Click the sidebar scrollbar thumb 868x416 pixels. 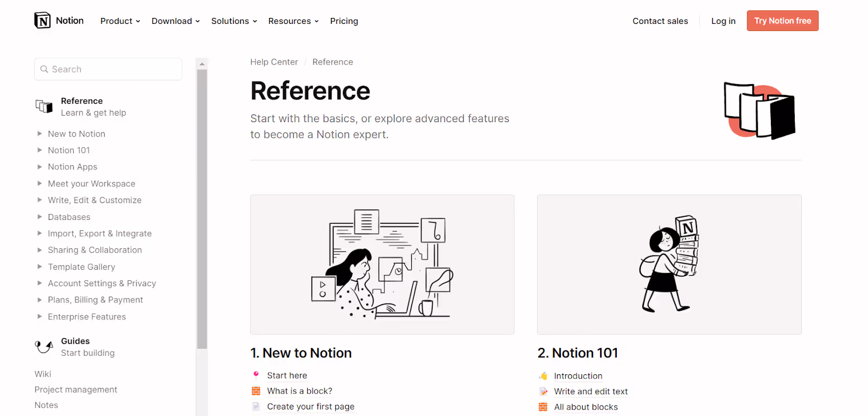[x=202, y=209]
